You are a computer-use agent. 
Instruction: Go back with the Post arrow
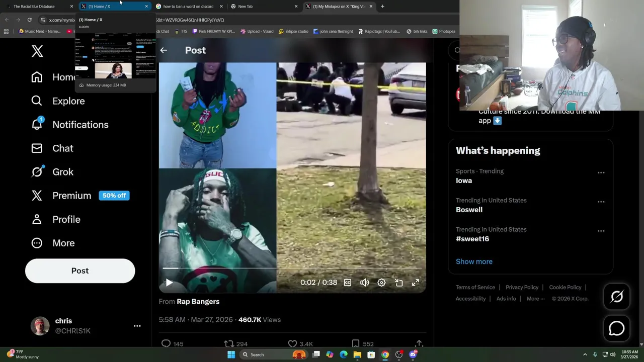click(x=164, y=50)
